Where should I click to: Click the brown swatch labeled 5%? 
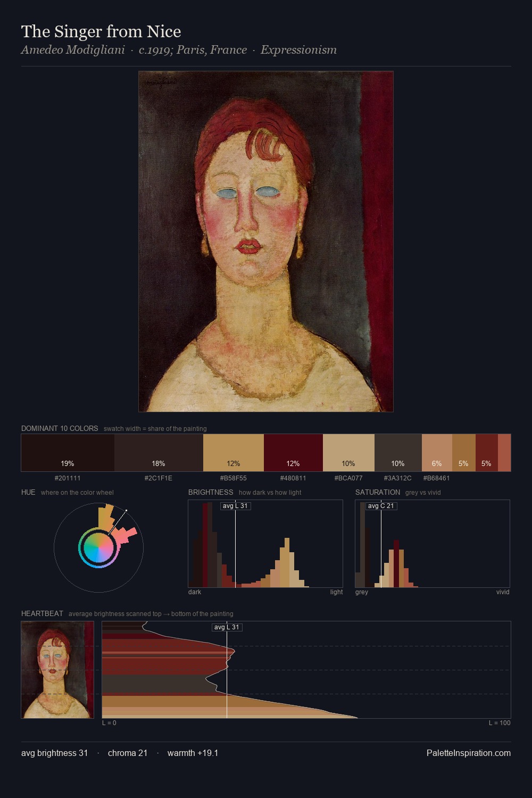(x=463, y=453)
